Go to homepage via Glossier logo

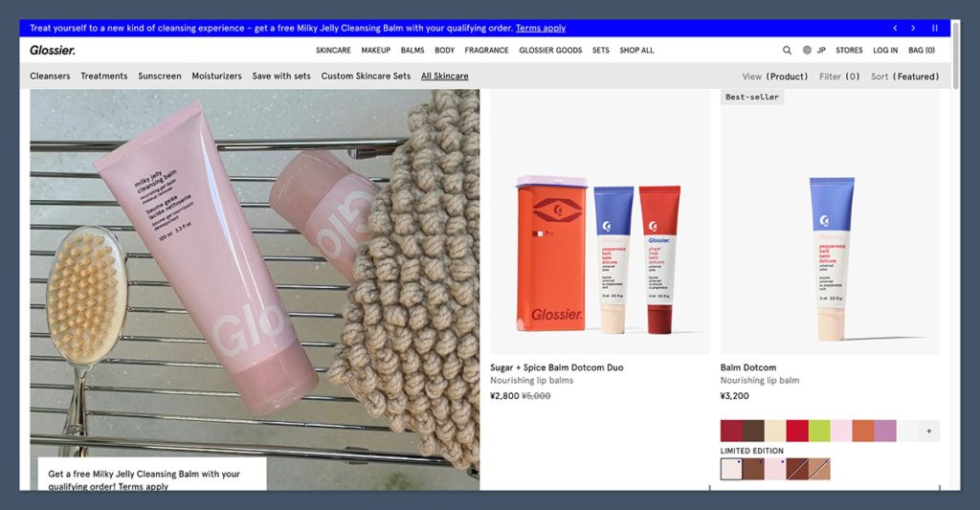point(53,50)
